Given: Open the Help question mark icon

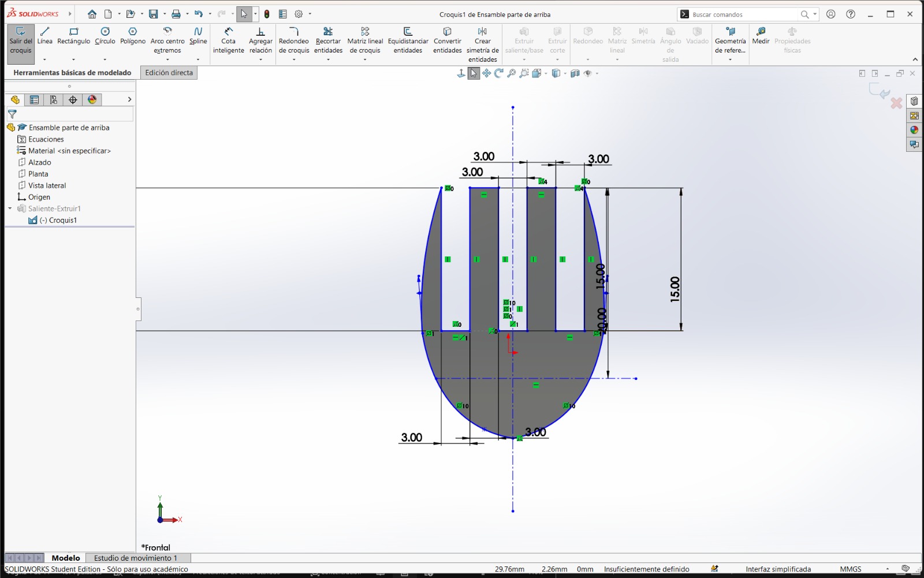Looking at the screenshot, I should 851,14.
